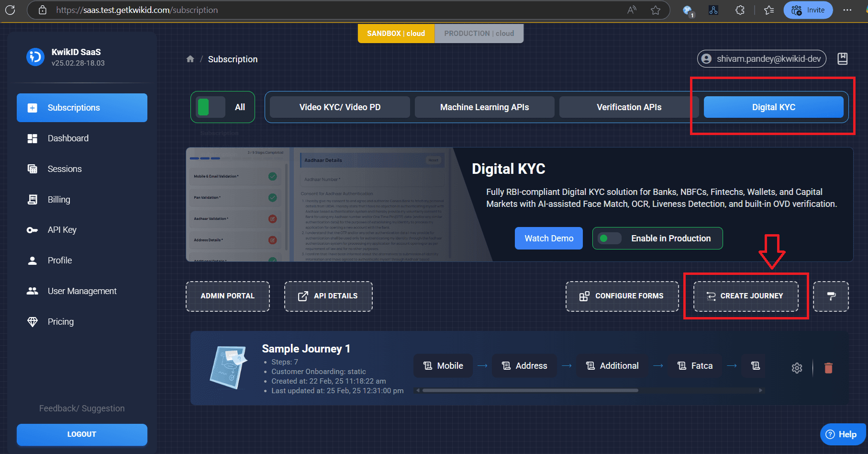Screen dimensions: 868x454
Task: Select the Mobile step in Sample Journey 1
Action: [443, 366]
